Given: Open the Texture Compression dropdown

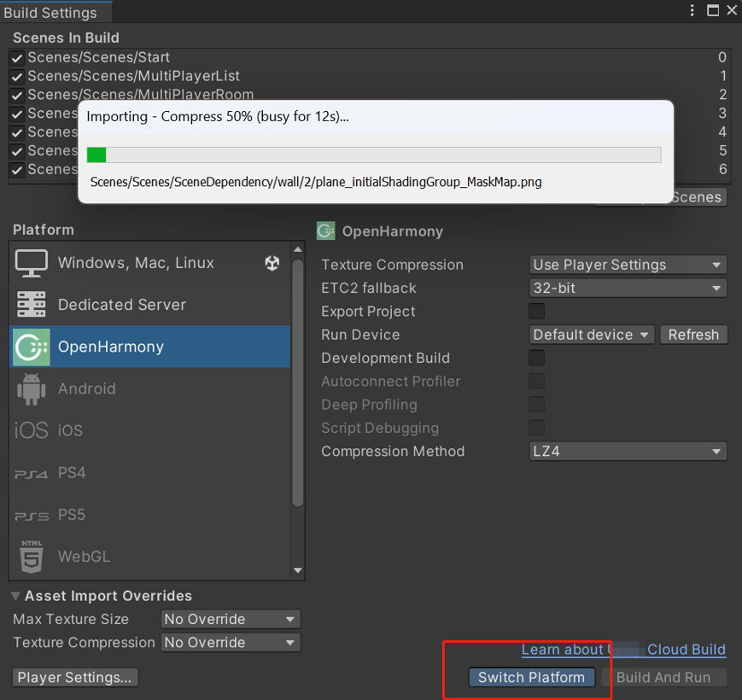Looking at the screenshot, I should click(628, 265).
